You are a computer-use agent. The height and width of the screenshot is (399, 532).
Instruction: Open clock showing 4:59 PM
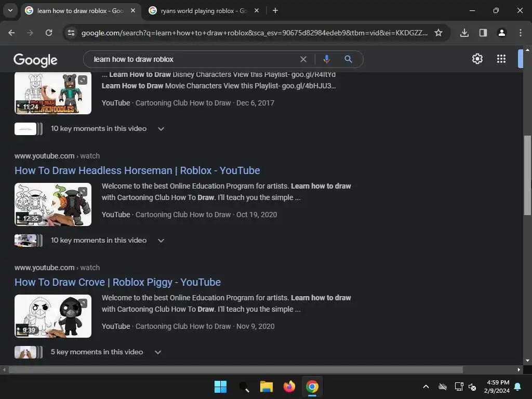(x=497, y=387)
